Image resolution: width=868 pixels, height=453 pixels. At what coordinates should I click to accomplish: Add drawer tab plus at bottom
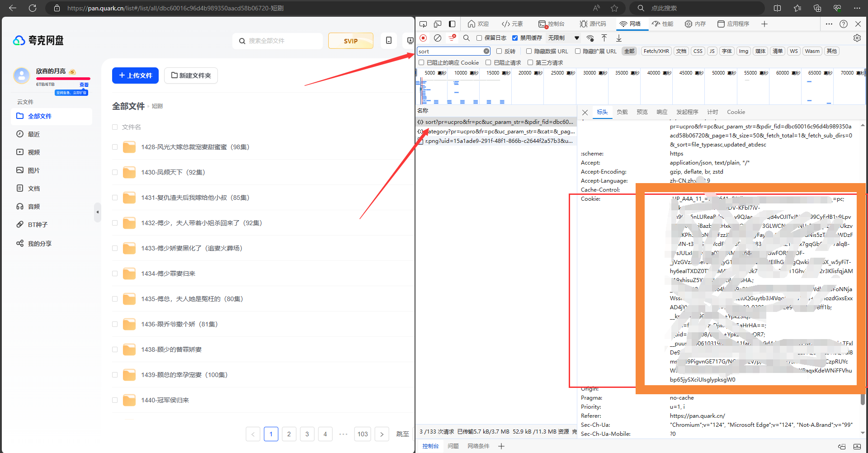pyautogui.click(x=501, y=446)
